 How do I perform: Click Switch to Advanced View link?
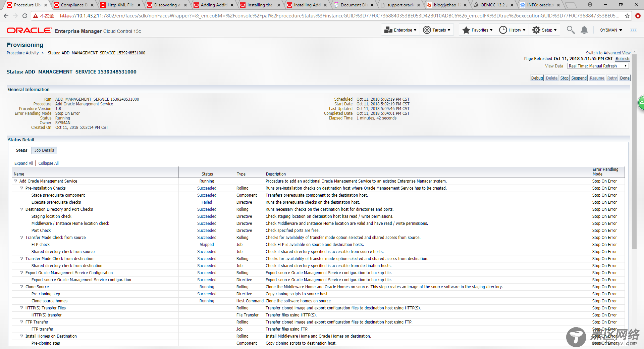[x=608, y=53]
